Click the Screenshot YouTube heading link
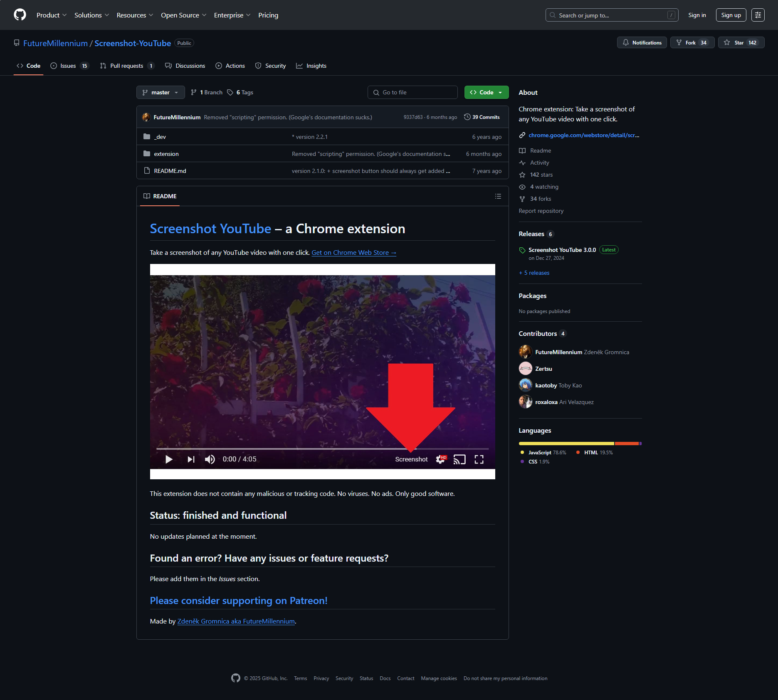 tap(210, 229)
